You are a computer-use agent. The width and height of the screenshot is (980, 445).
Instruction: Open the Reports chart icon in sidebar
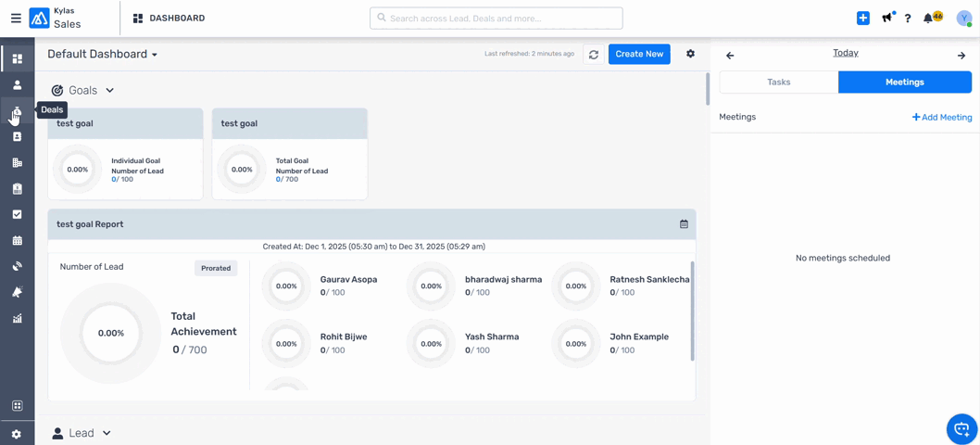click(x=17, y=318)
